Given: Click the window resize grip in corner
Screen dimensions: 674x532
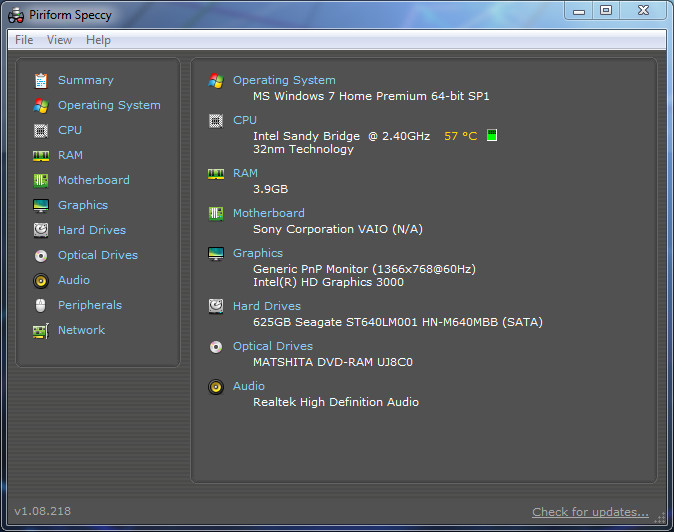Looking at the screenshot, I should (x=659, y=517).
